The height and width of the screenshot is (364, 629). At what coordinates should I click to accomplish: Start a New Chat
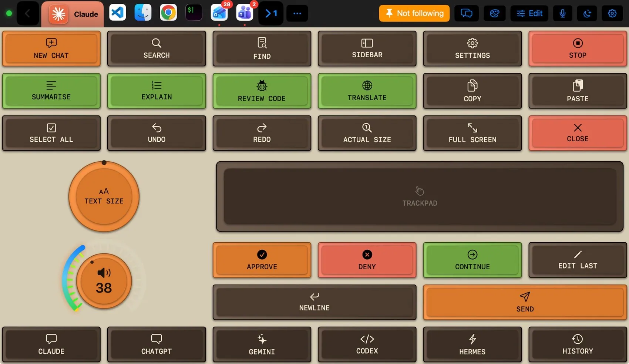pos(51,48)
